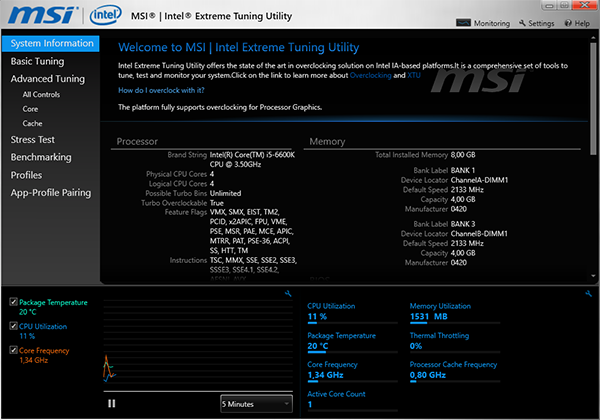Close the Extreme Tuning Utility window

pos(585,5)
